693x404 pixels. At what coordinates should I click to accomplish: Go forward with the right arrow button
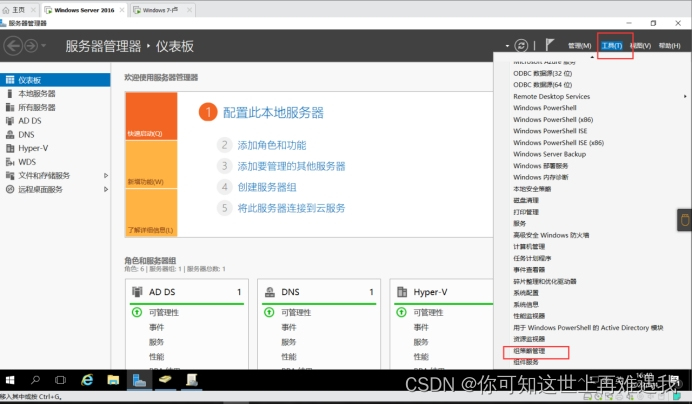pyautogui.click(x=31, y=46)
